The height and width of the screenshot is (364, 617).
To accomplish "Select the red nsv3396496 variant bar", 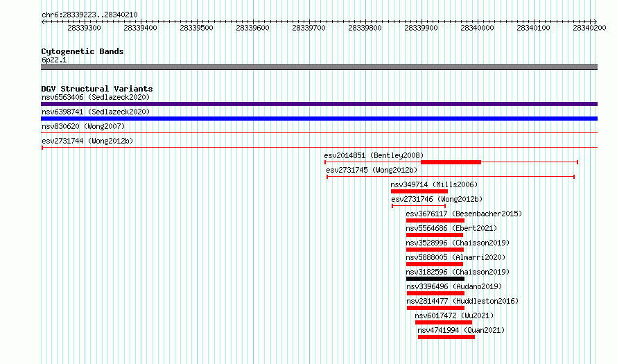I will 435,293.
